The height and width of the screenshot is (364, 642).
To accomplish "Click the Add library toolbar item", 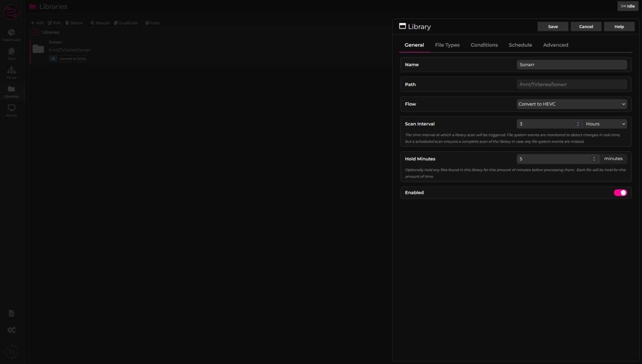I will 37,23.
